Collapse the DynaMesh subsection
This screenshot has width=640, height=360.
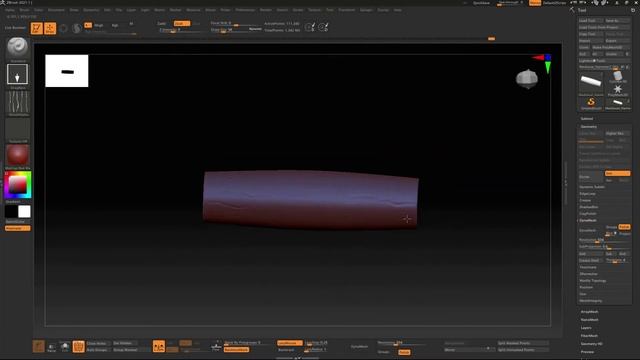pos(588,220)
